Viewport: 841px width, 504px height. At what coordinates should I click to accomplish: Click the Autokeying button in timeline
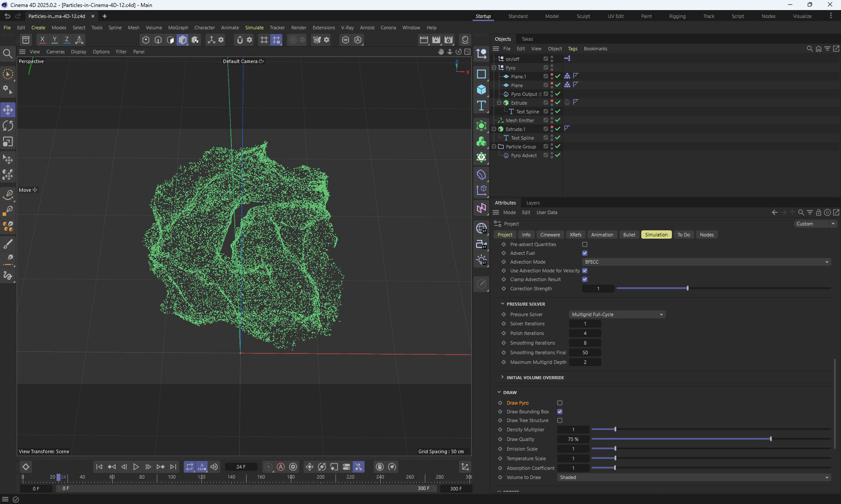coord(281,467)
